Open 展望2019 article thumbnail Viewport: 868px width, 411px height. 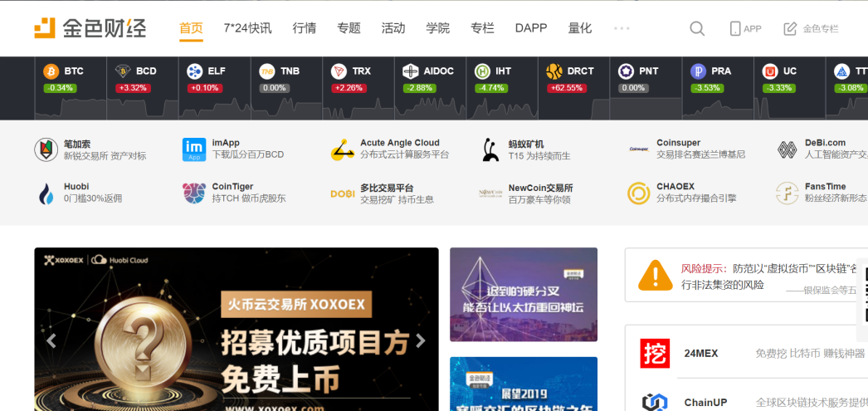tap(524, 384)
